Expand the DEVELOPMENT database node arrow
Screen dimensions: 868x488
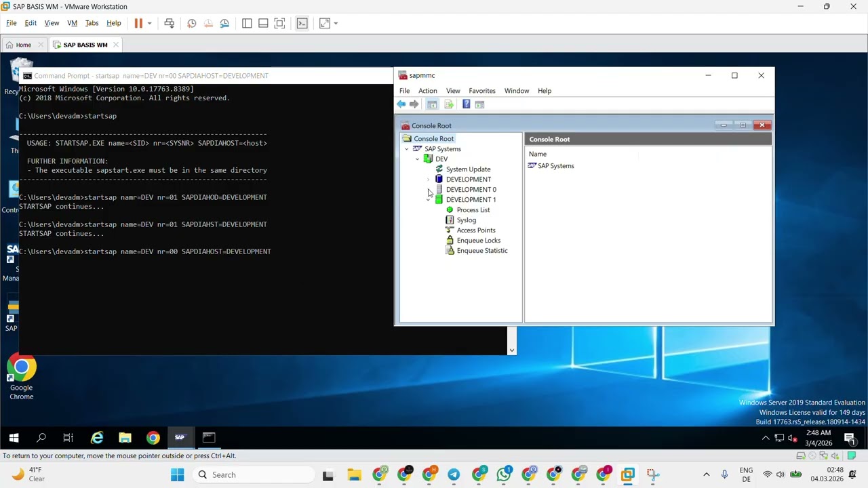click(429, 180)
